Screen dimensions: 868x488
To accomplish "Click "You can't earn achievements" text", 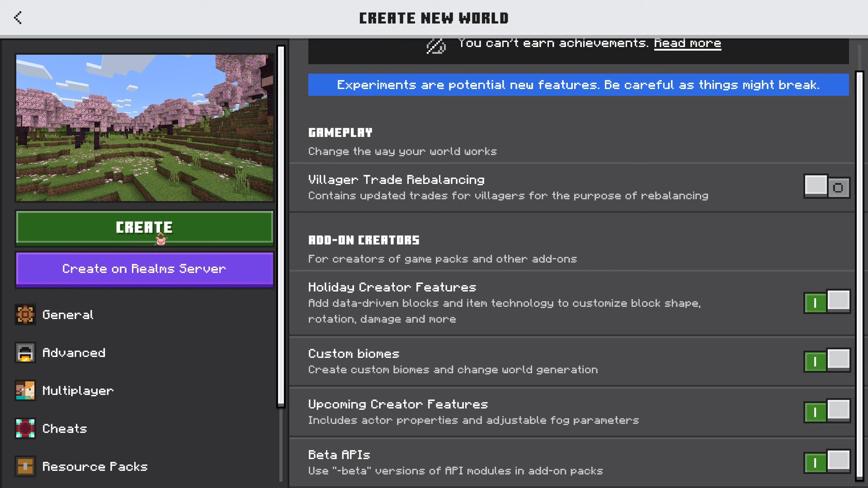I will point(553,43).
